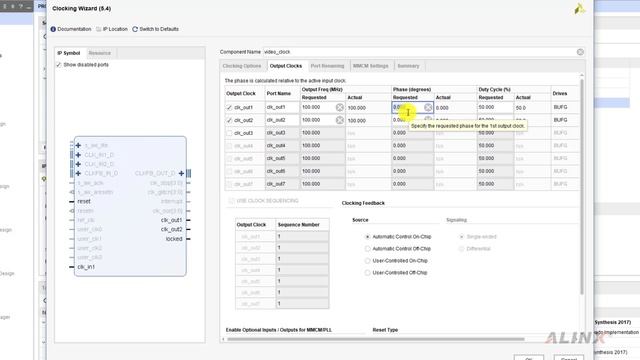Edit clk_out1 requested duty cycle field
This screenshot has width=640, height=360.
click(x=495, y=107)
